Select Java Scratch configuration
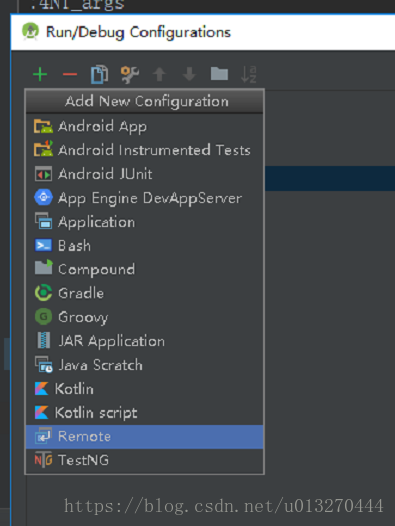Screen dimensions: 395x526 pyautogui.click(x=145, y=365)
